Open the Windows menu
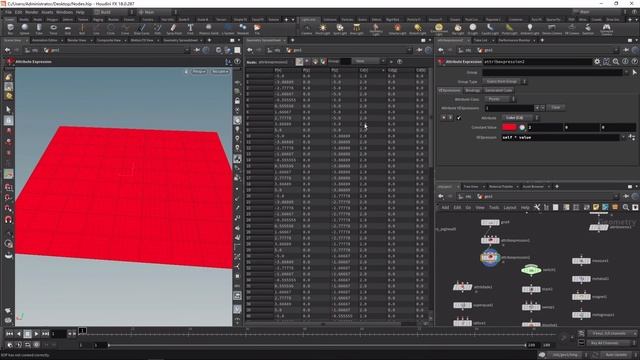Viewport: 640px width, 360px height. tap(64, 12)
